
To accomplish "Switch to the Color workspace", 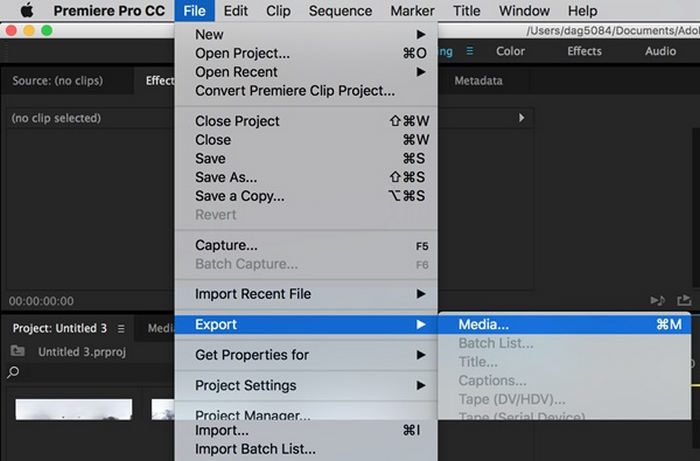I will click(x=510, y=51).
